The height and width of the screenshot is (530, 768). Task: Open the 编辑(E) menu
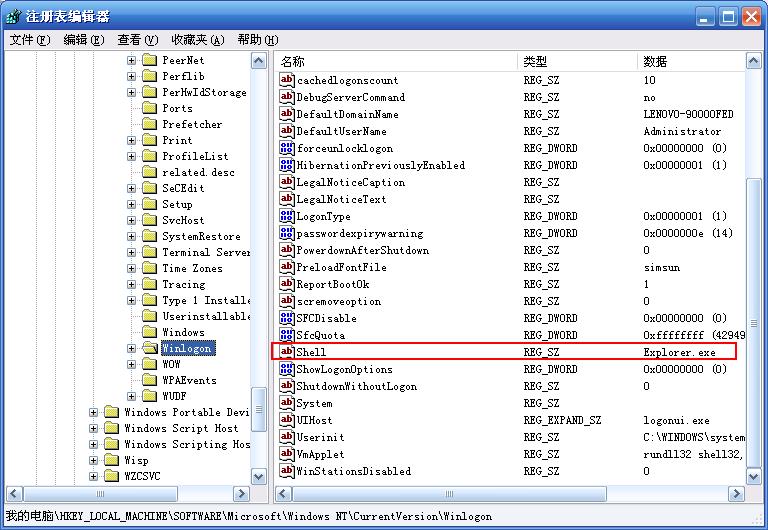[x=84, y=40]
